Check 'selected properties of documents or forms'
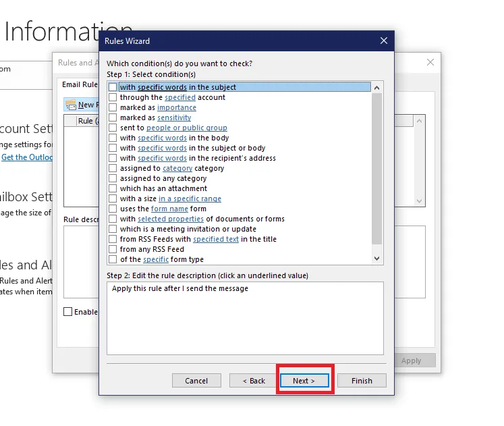Image resolution: width=504 pixels, height=426 pixels. pos(113,219)
